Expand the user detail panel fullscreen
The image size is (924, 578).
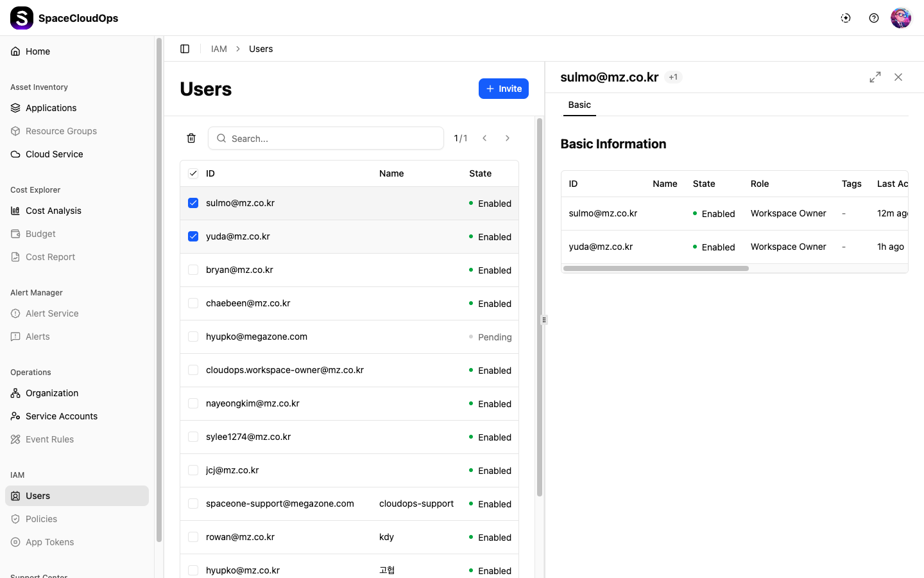point(875,77)
